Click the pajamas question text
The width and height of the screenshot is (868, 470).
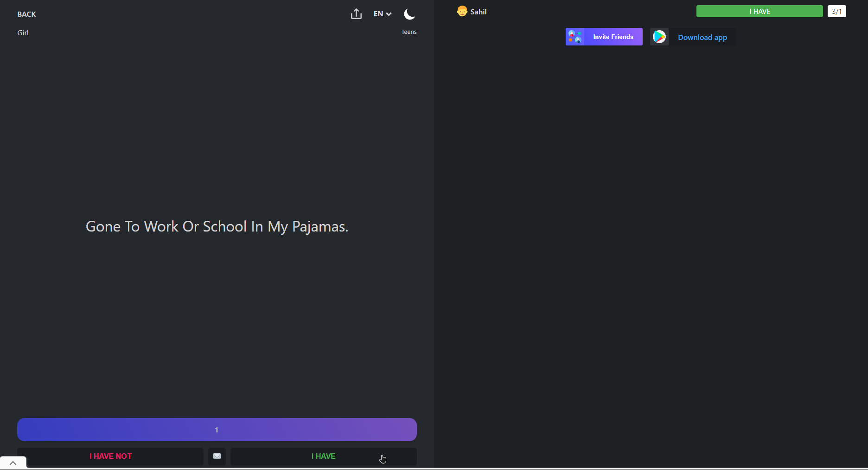(x=217, y=226)
